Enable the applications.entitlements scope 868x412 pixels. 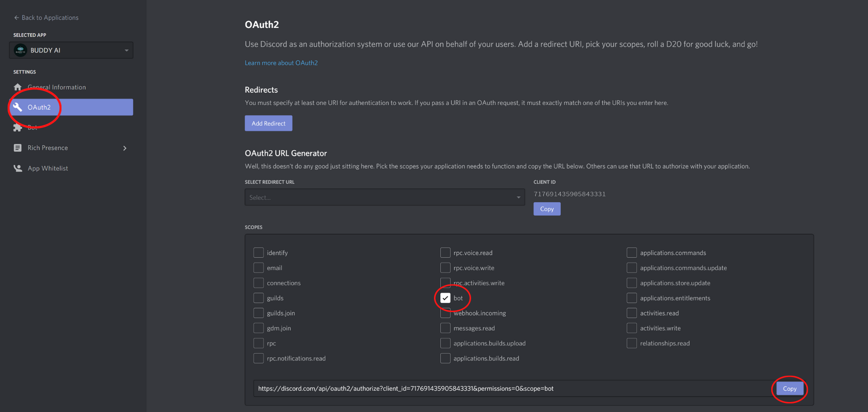632,298
